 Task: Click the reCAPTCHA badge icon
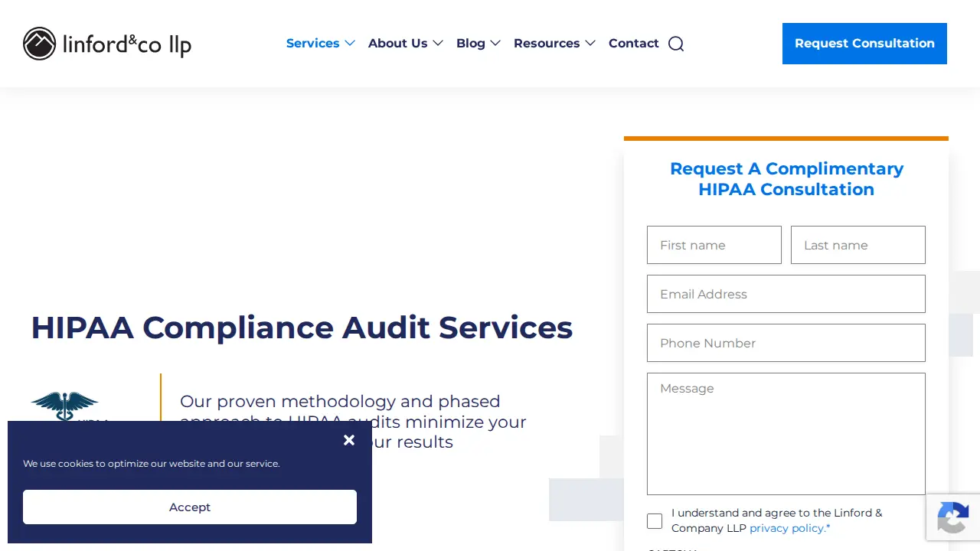[x=953, y=517]
